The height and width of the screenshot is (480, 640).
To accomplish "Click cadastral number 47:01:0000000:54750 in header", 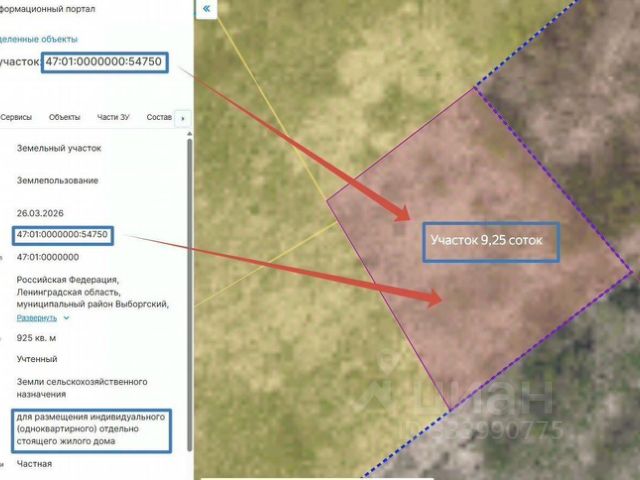I will (x=104, y=62).
